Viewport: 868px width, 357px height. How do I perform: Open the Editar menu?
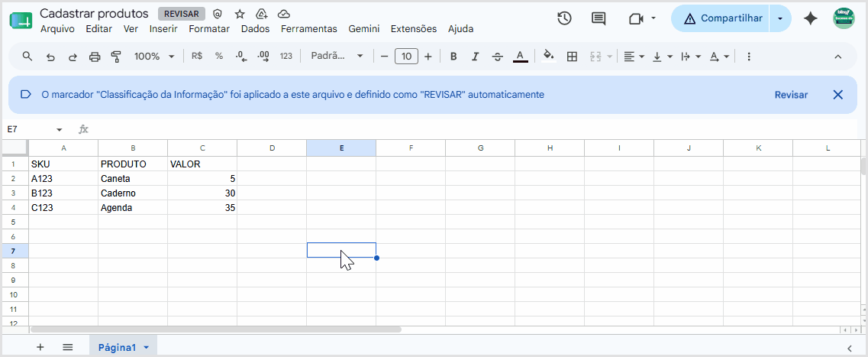click(99, 29)
